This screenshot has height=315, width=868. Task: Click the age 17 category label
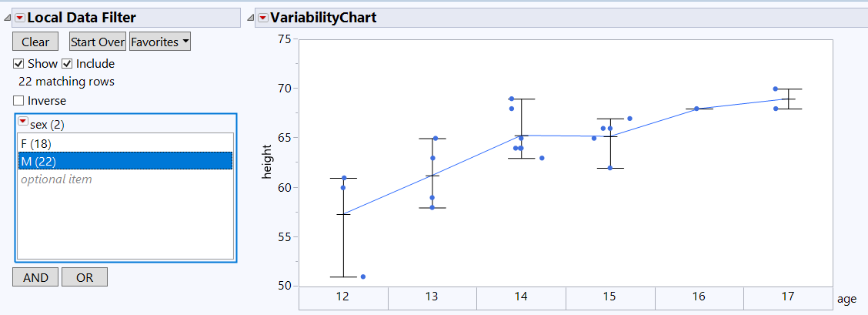click(788, 297)
